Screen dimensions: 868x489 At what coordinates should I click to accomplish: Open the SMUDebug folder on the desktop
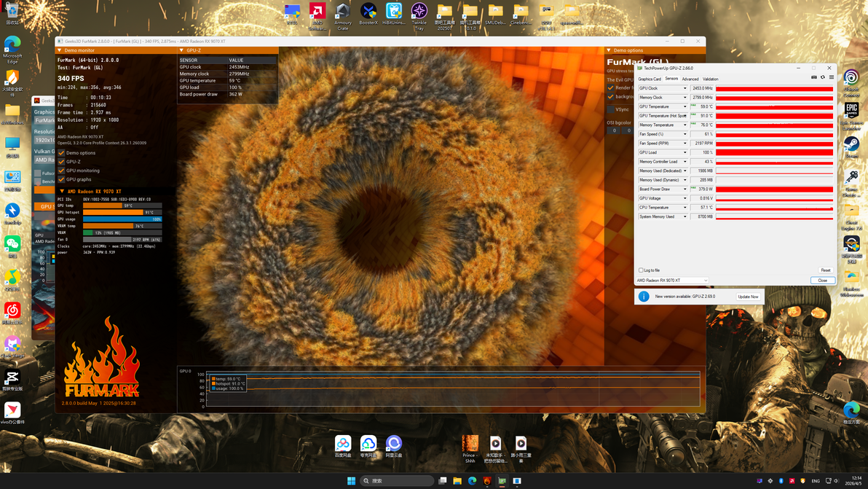495,15
